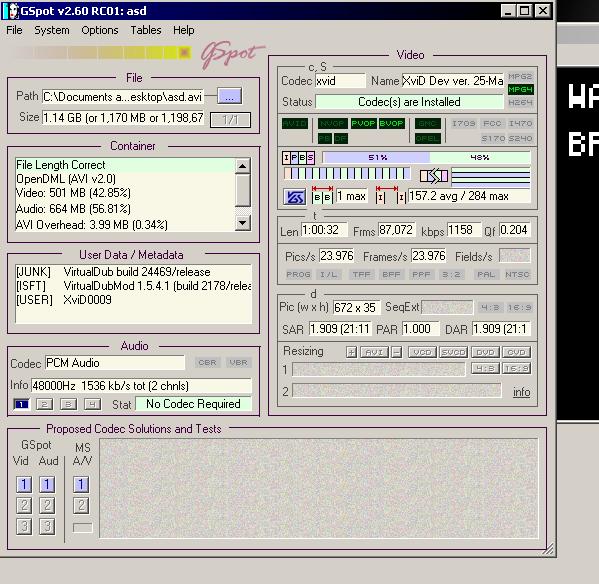
Task: Click the PAL indicator
Action: coord(486,274)
